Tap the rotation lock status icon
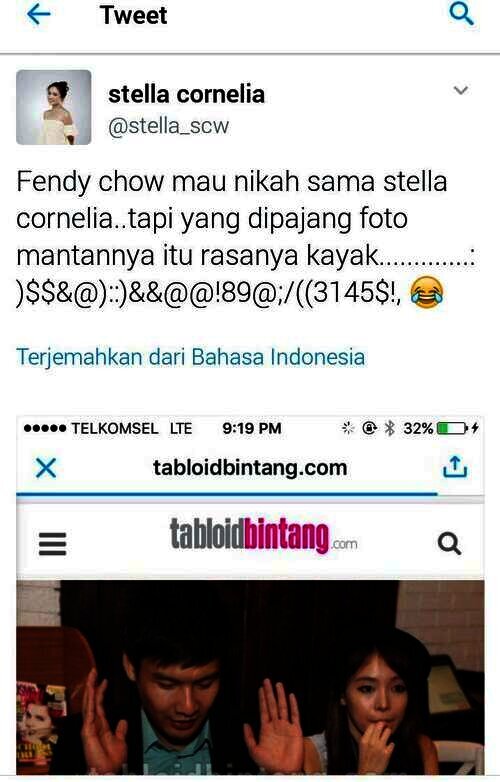Screen dimensions: 500x782 (x=369, y=428)
